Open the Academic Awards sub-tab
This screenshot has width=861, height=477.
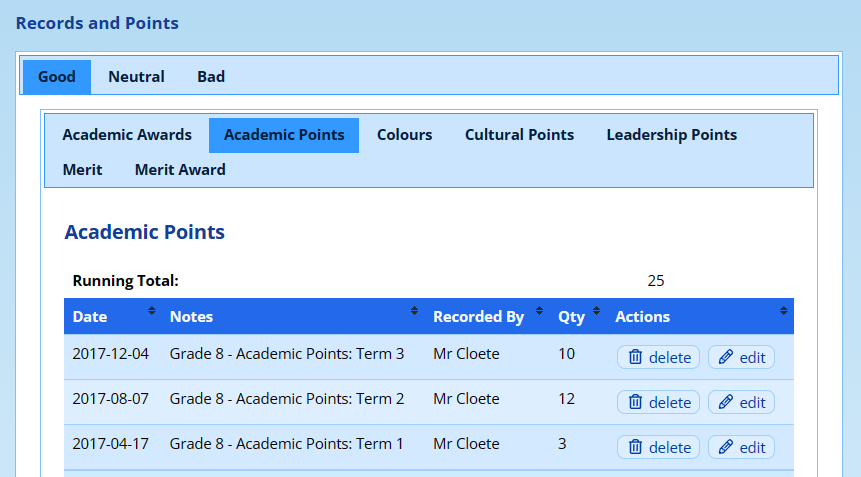[x=127, y=135]
